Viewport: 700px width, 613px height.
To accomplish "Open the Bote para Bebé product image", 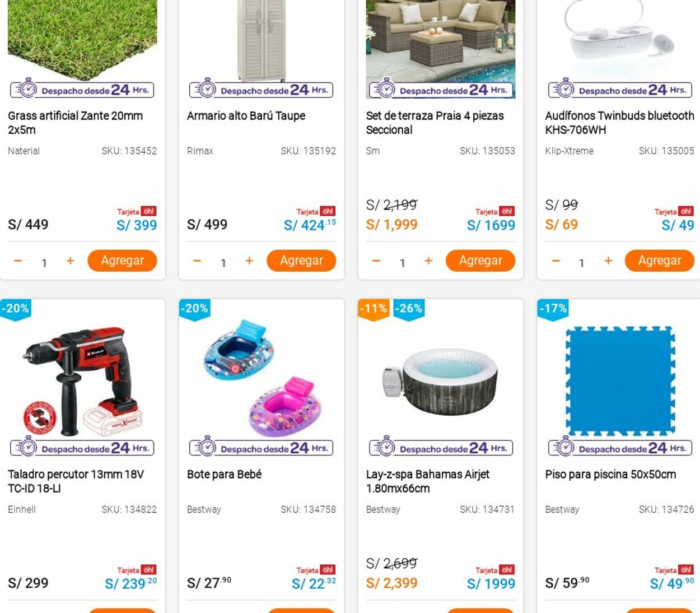I will [x=262, y=378].
